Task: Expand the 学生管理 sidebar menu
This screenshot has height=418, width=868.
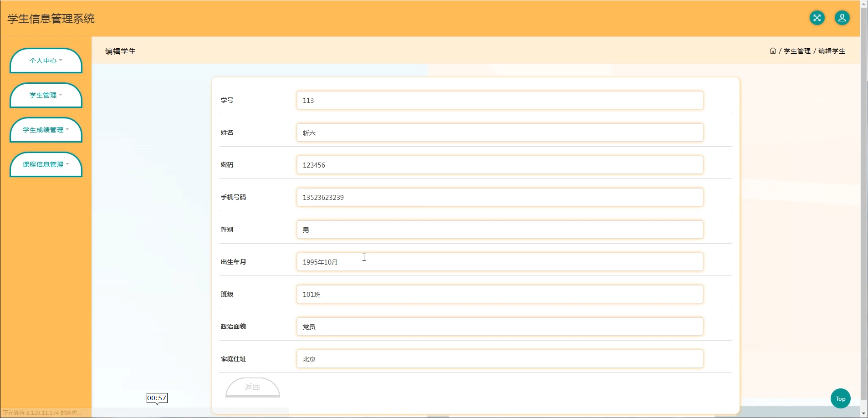Action: [46, 95]
